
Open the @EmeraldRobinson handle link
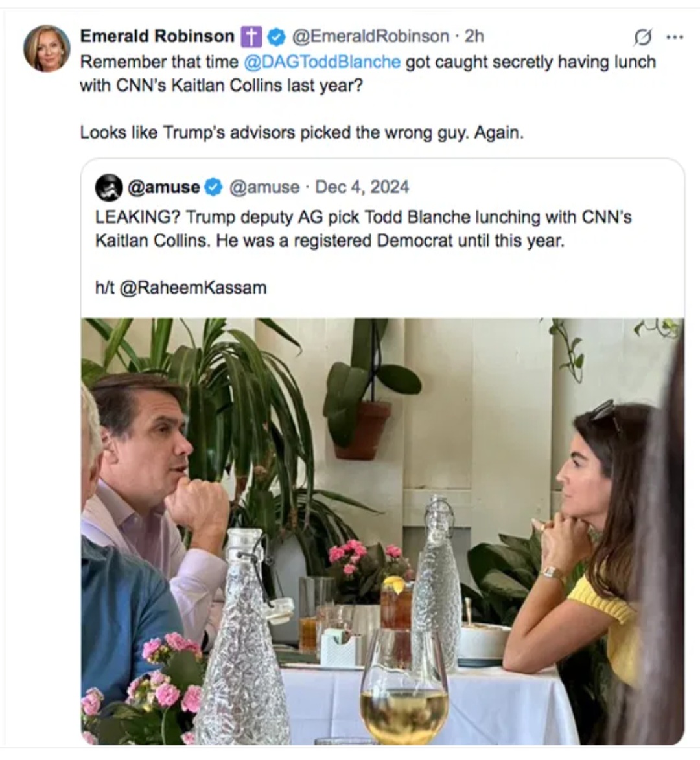371,36
